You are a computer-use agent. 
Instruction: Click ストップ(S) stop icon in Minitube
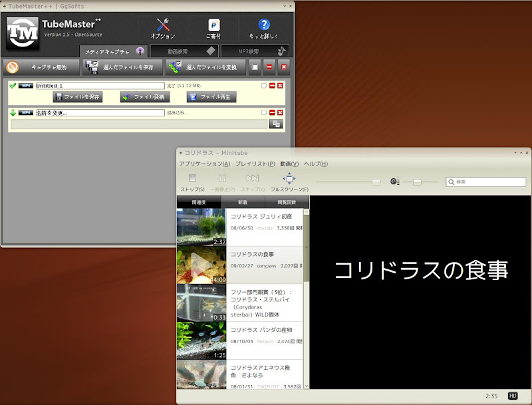point(192,178)
